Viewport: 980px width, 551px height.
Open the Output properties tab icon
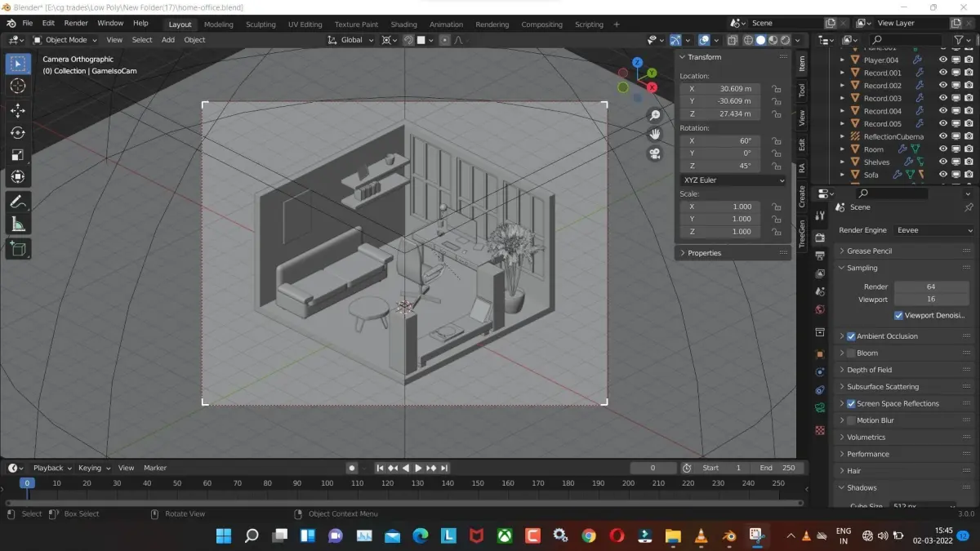tap(821, 256)
